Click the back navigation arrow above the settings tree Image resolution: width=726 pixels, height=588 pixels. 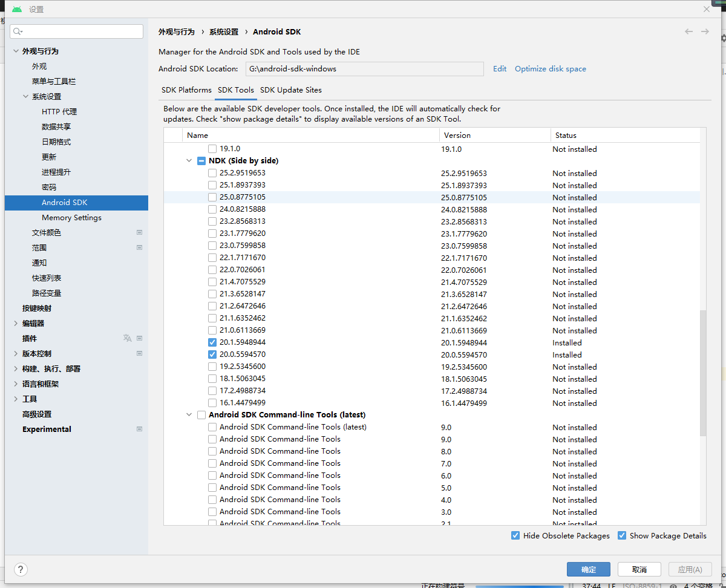pos(688,31)
